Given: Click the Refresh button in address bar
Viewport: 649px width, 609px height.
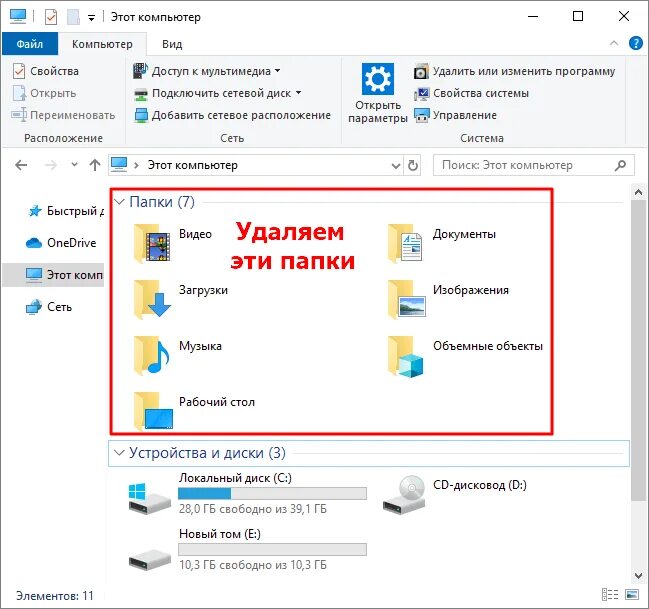Looking at the screenshot, I should pos(413,166).
